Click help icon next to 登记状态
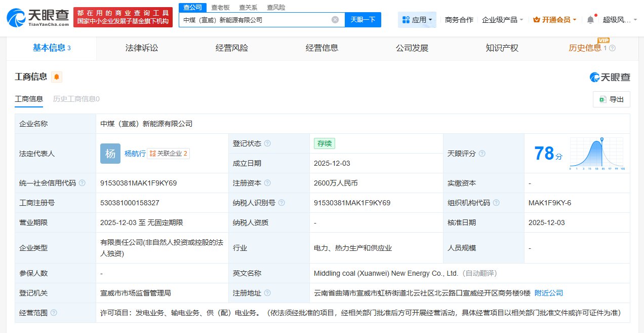This screenshot has width=644, height=333. point(267,143)
